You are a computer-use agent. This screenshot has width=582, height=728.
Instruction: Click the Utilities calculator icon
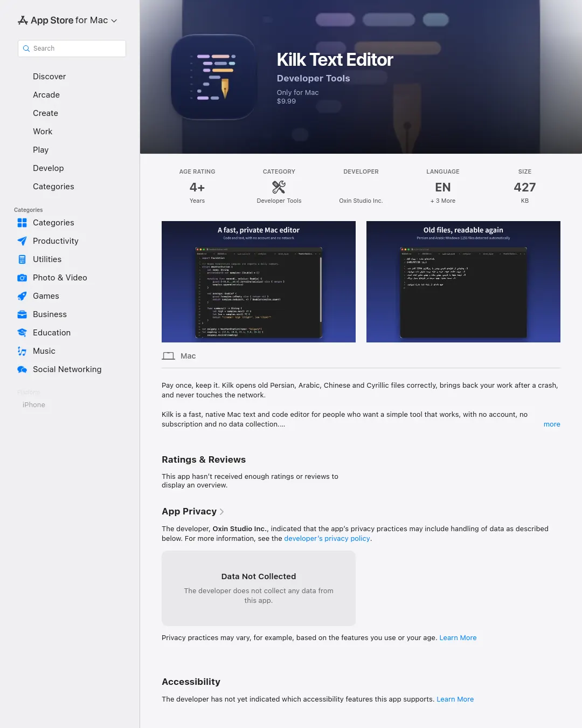(22, 259)
